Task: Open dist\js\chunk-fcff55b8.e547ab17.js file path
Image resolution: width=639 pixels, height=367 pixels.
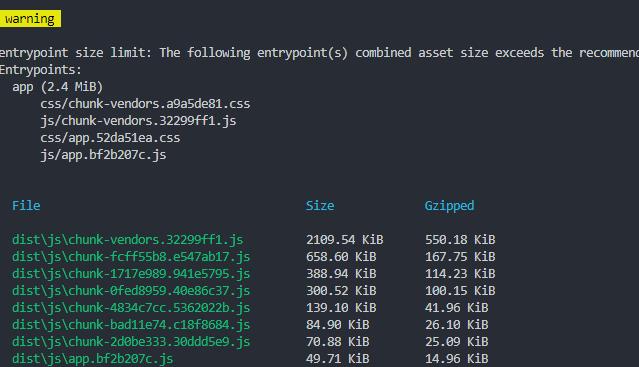Action: coord(131,257)
